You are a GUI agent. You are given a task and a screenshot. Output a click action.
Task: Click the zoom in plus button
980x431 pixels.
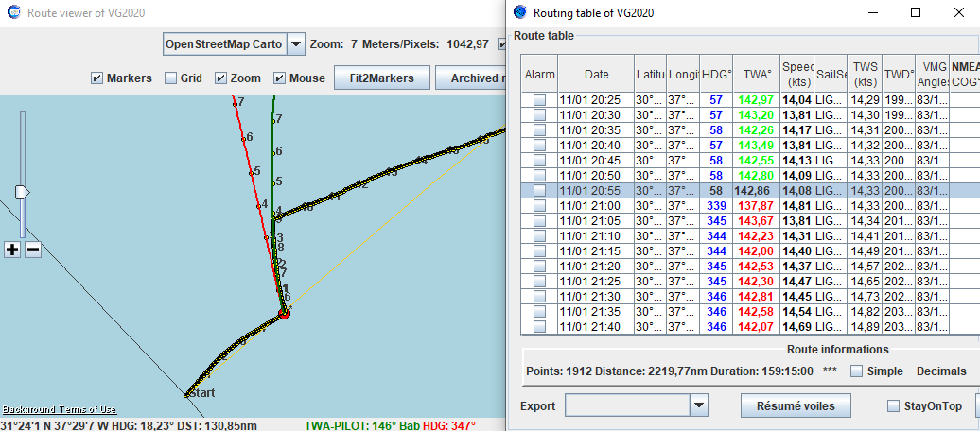[12, 250]
